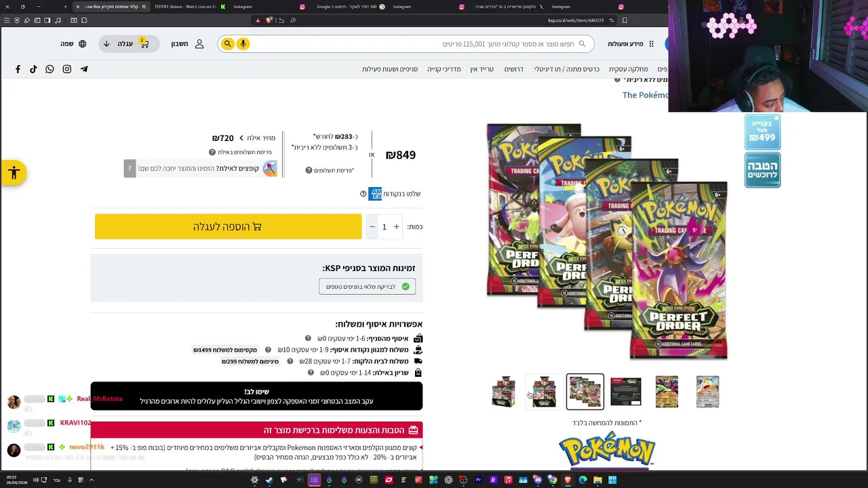This screenshot has height=488, width=868.
Task: Open Steam from the taskbar
Action: [269, 480]
